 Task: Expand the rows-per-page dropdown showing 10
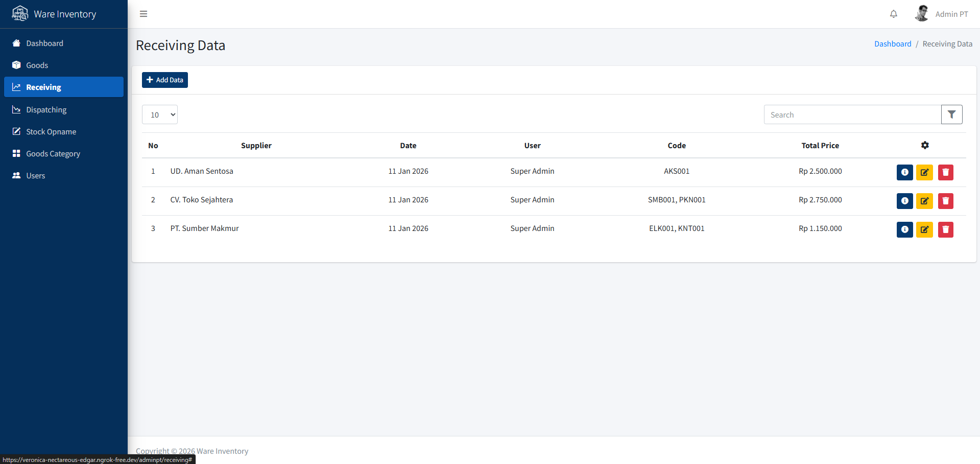(x=160, y=114)
